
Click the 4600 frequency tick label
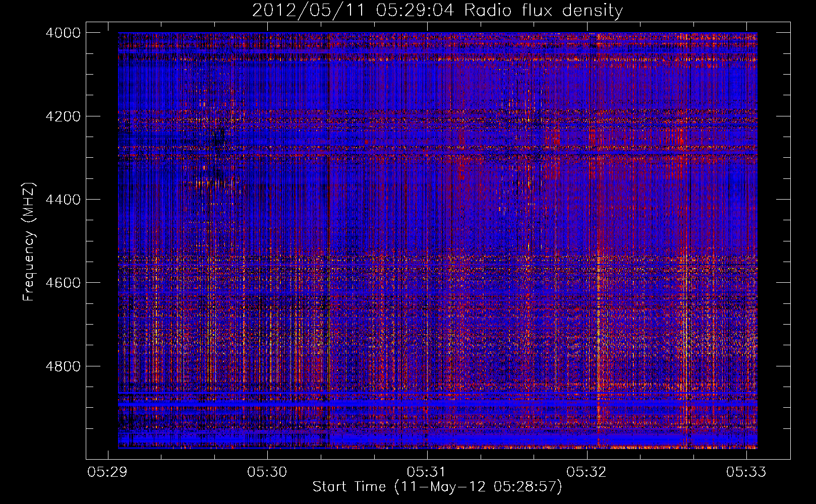coord(63,283)
